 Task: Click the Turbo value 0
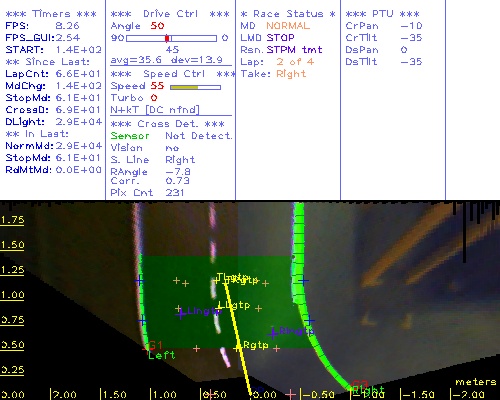click(154, 98)
